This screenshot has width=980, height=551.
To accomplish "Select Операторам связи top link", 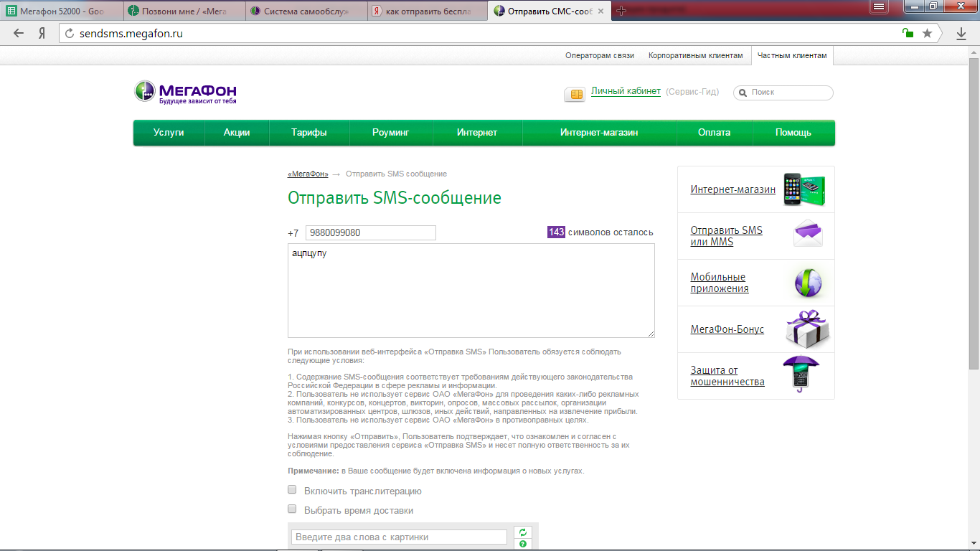I will (600, 55).
